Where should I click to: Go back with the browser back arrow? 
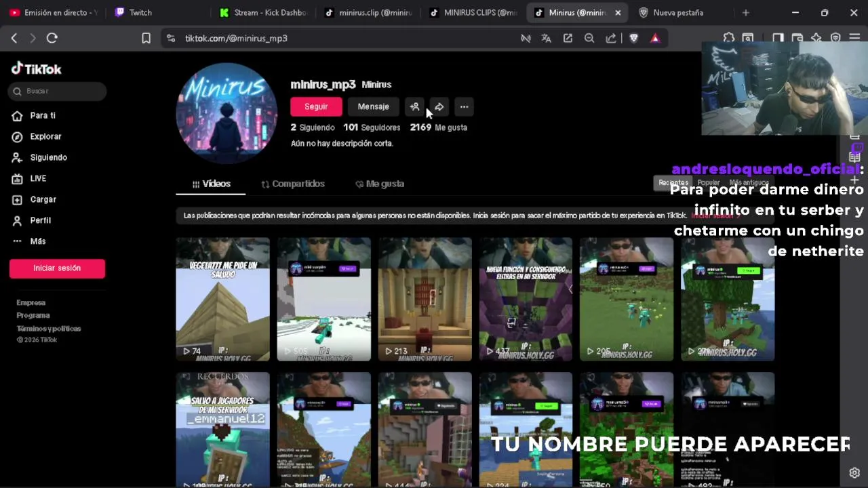coord(14,38)
